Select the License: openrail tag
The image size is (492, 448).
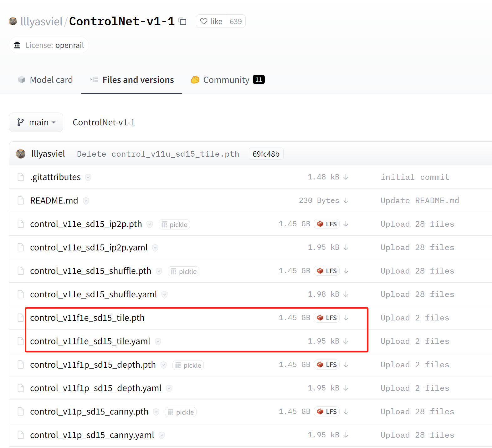pyautogui.click(x=49, y=45)
